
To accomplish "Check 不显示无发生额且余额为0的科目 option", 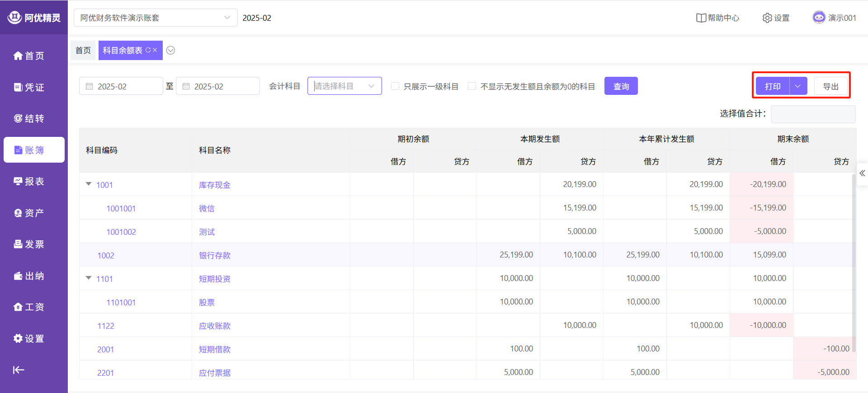I will pyautogui.click(x=472, y=86).
